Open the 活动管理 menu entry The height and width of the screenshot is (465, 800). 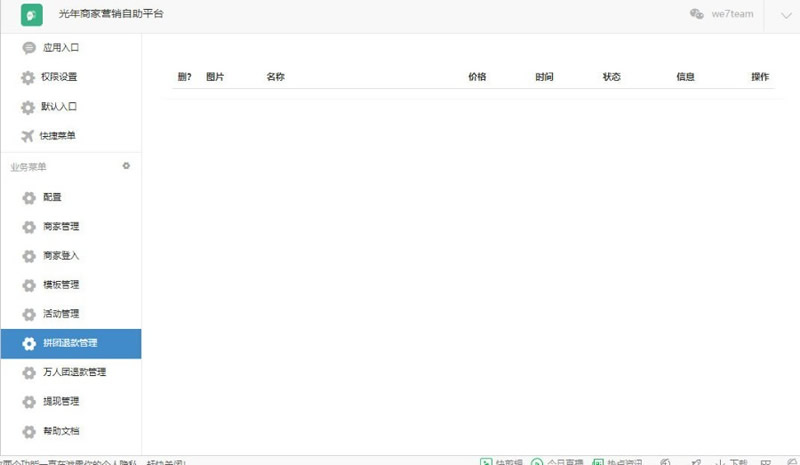click(x=61, y=314)
